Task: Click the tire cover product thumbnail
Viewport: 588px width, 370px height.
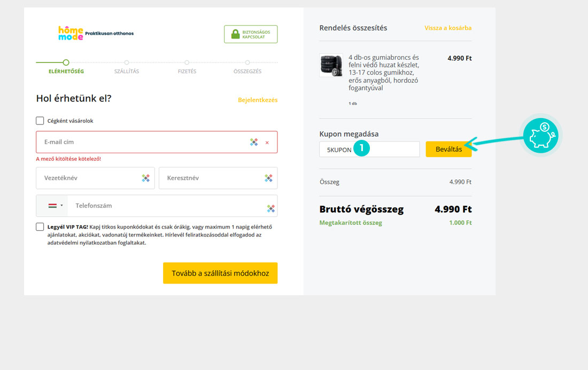Action: [x=331, y=65]
